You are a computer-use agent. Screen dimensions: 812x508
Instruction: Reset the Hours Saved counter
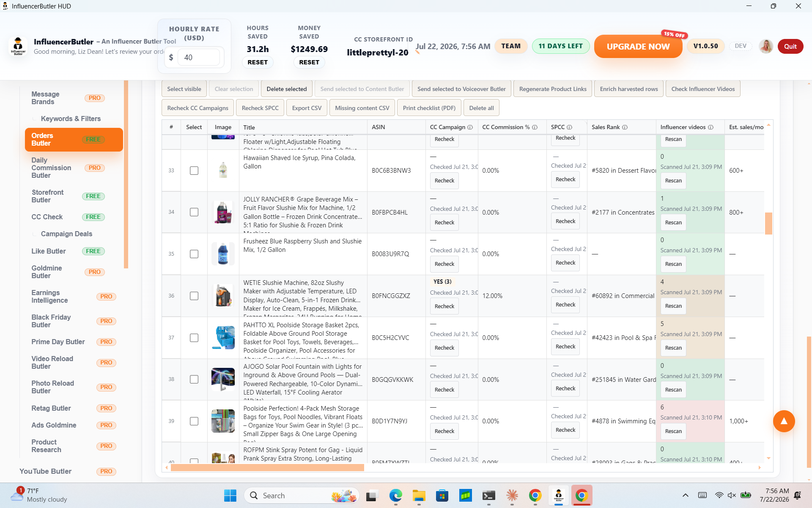258,62
